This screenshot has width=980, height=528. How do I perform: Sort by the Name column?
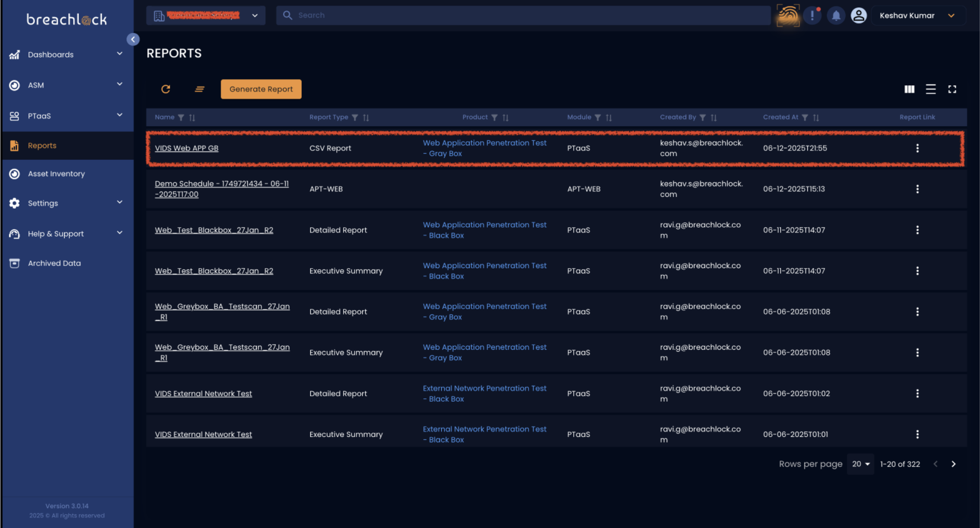pyautogui.click(x=192, y=118)
